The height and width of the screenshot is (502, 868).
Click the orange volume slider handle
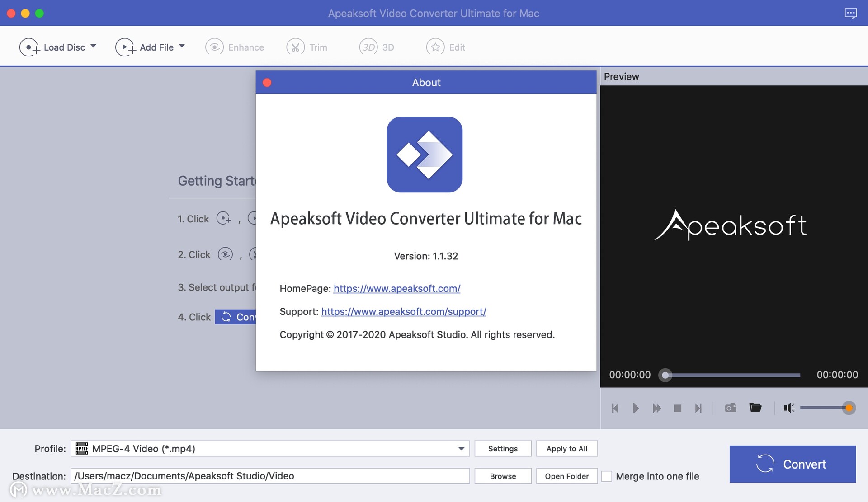pyautogui.click(x=849, y=408)
